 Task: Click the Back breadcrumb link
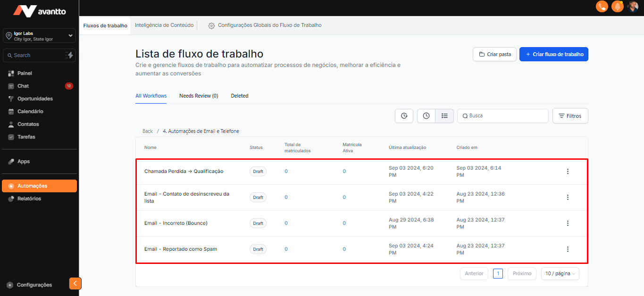(148, 131)
